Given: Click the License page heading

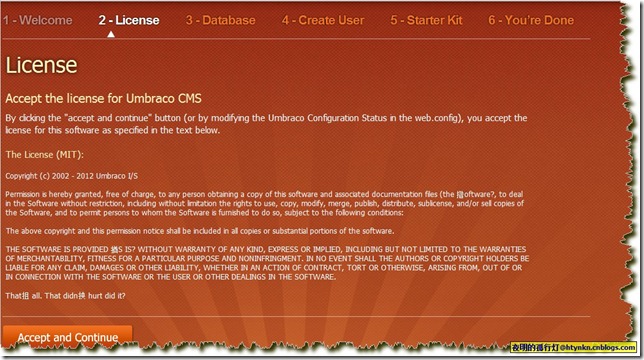Looking at the screenshot, I should (x=41, y=65).
